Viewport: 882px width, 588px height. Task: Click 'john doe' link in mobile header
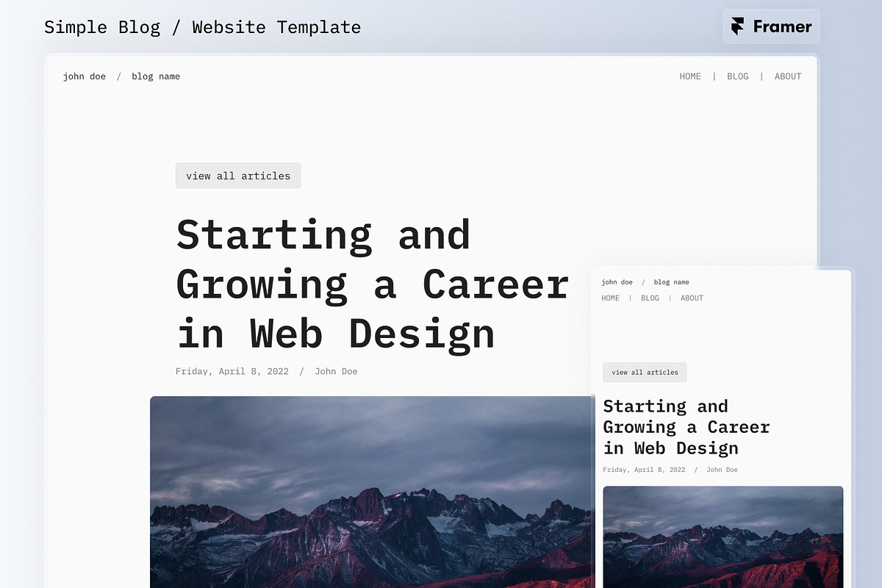click(617, 282)
